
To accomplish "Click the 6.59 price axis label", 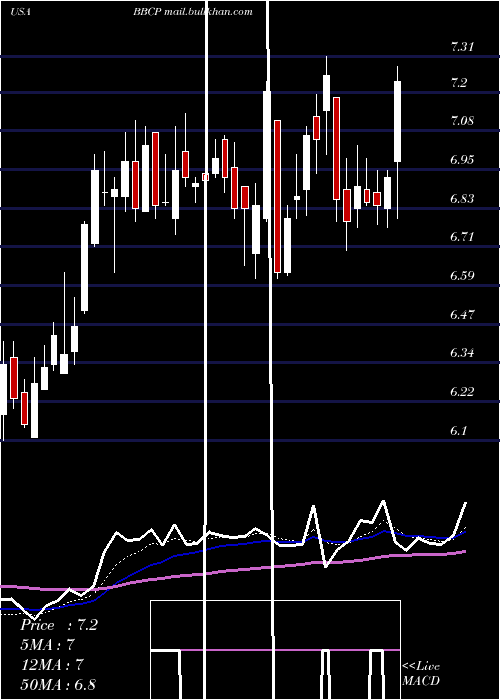I will pos(462,275).
